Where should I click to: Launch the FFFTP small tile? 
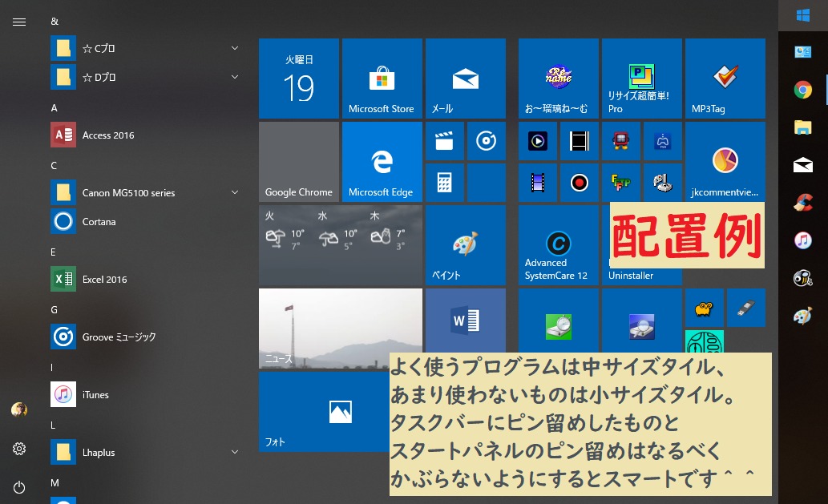pyautogui.click(x=621, y=183)
